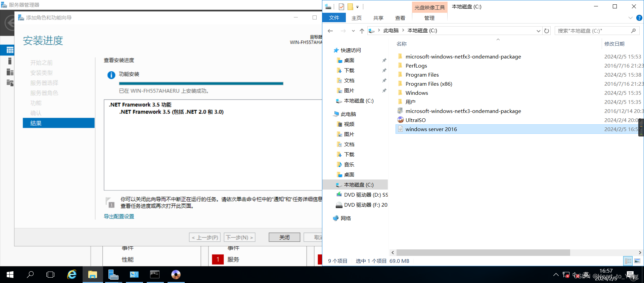Select 视频 folder in navigation pane
Image resolution: width=644 pixels, height=283 pixels.
[x=349, y=124]
